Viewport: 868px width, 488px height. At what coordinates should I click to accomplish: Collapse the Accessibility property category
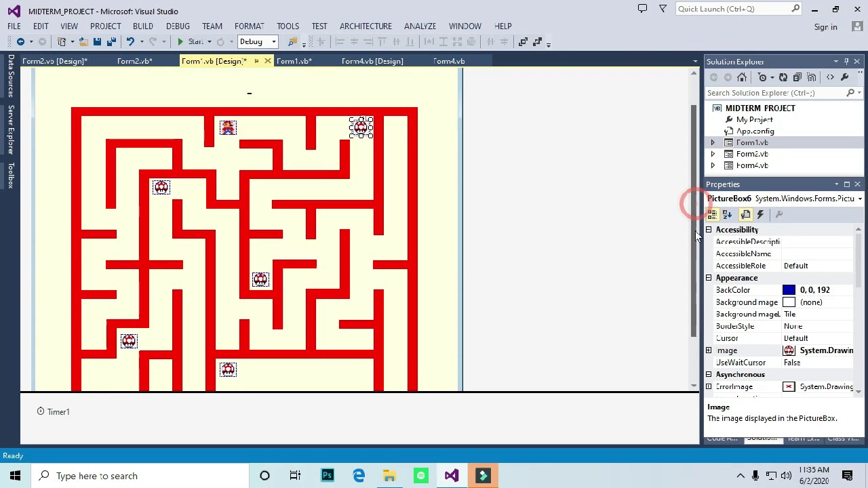click(709, 230)
